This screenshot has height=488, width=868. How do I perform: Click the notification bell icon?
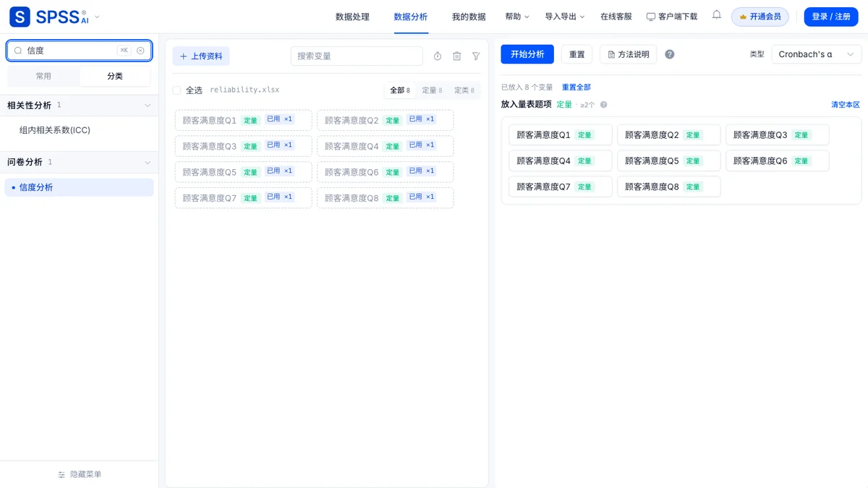point(717,15)
